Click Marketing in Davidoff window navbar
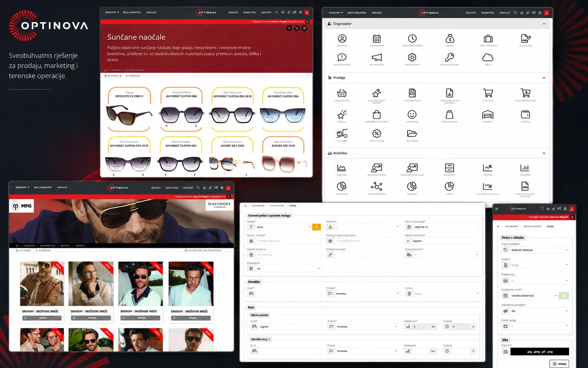Viewport: 588px width, 368px height. (172, 188)
